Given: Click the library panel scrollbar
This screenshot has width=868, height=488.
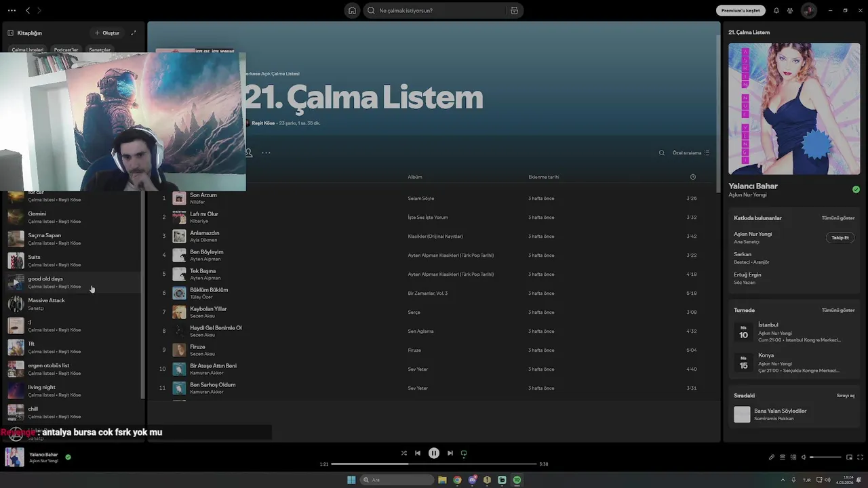Looking at the screenshot, I should pos(142,295).
